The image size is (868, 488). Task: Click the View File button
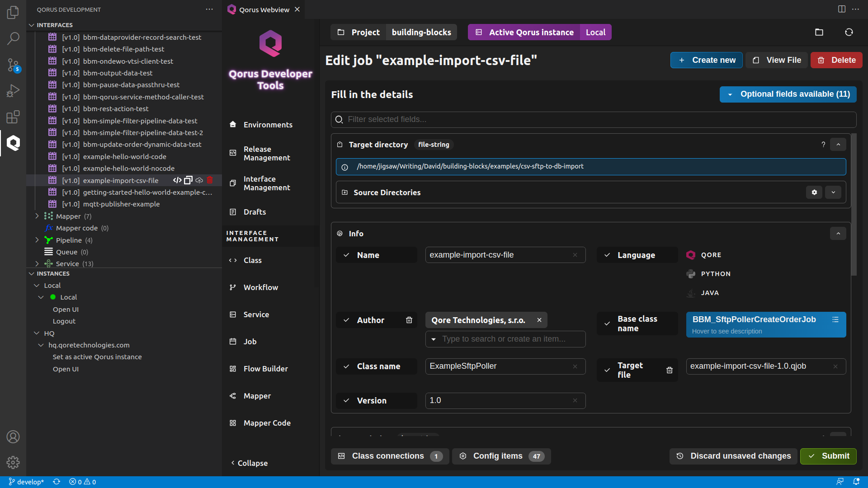point(777,60)
